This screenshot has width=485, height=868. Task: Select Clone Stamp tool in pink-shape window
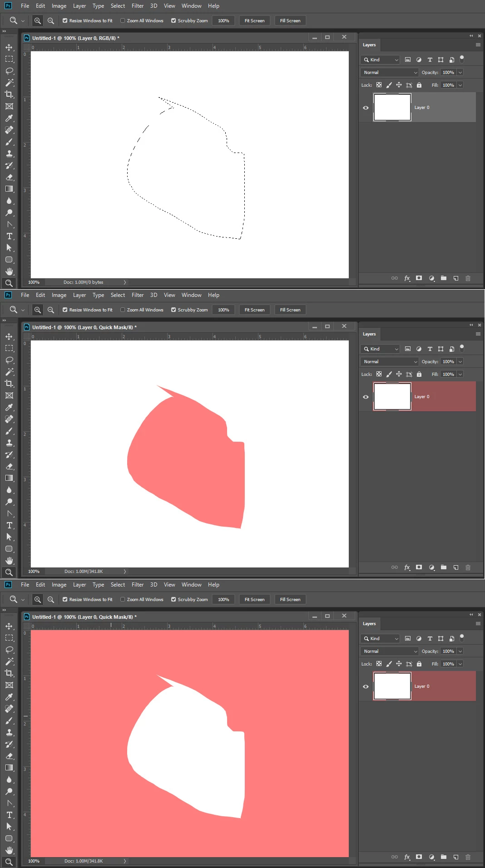pos(9,443)
